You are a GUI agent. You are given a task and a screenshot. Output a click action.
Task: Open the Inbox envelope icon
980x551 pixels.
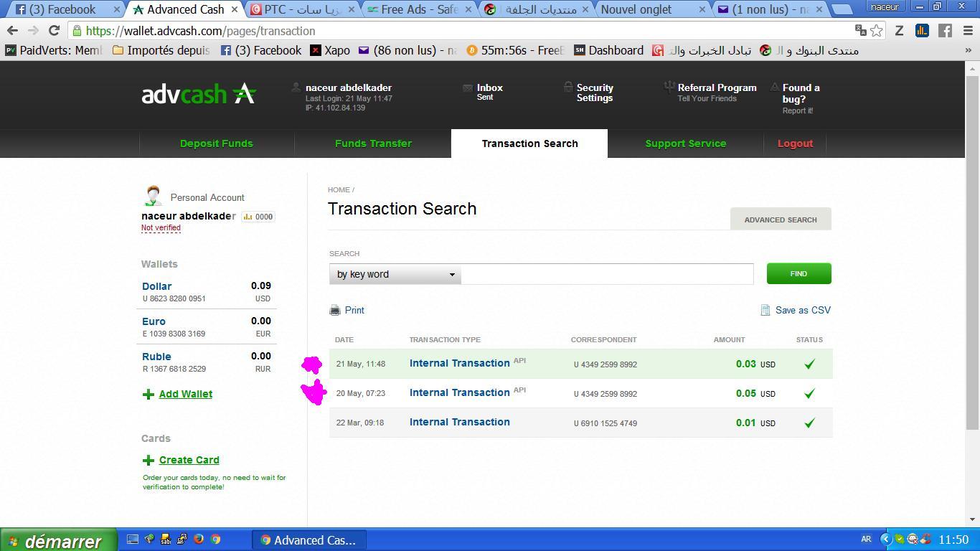tap(468, 88)
